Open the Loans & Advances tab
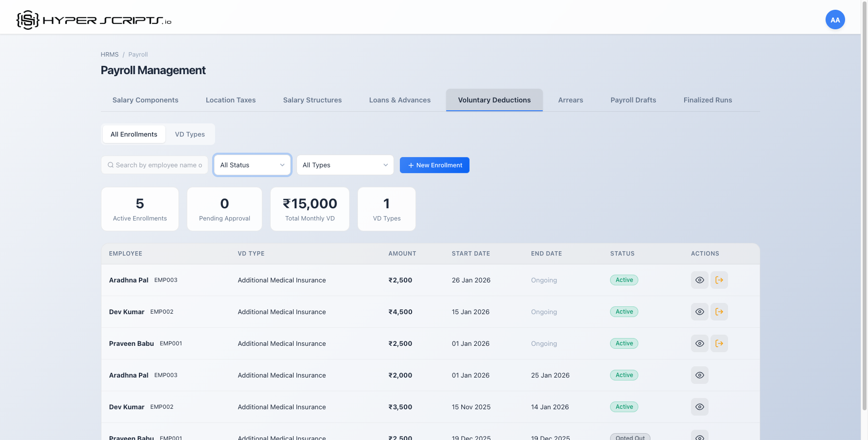 pyautogui.click(x=400, y=100)
